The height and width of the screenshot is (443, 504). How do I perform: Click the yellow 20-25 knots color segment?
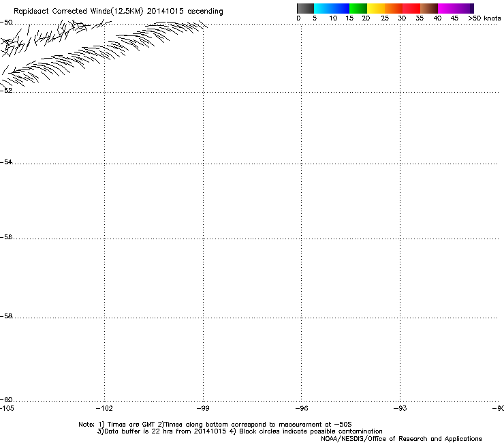click(376, 8)
